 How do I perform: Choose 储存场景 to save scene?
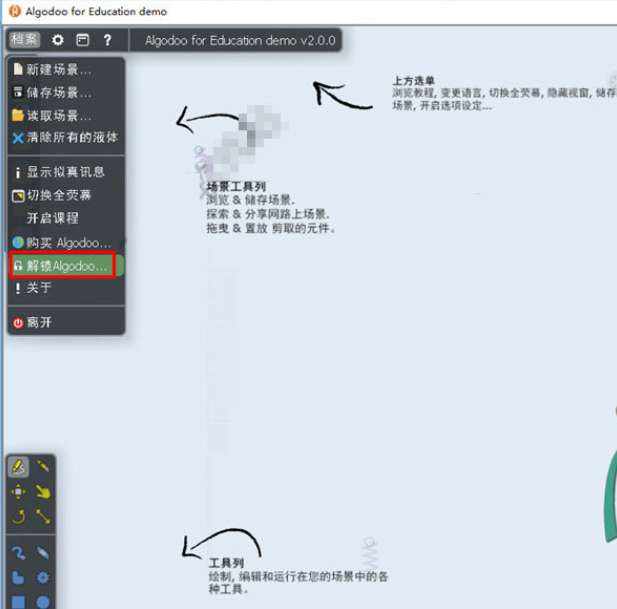tap(58, 93)
